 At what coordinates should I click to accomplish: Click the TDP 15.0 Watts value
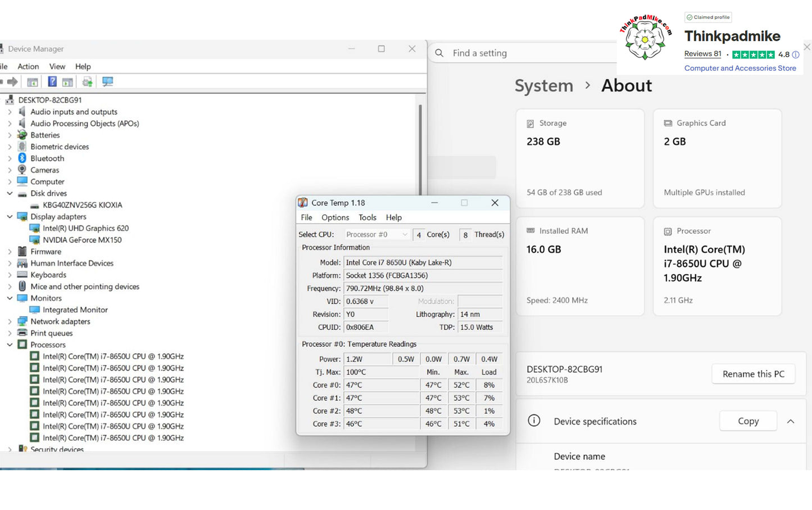[480, 327]
